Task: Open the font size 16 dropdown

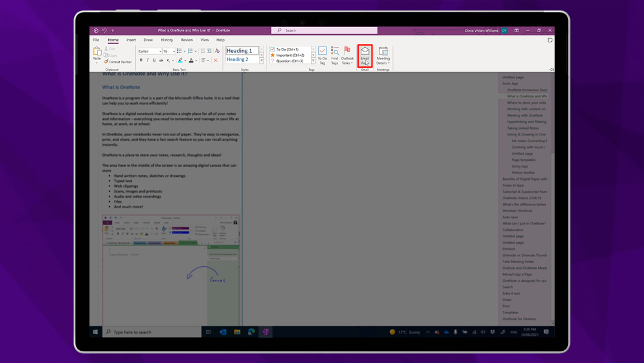Action: pos(174,52)
